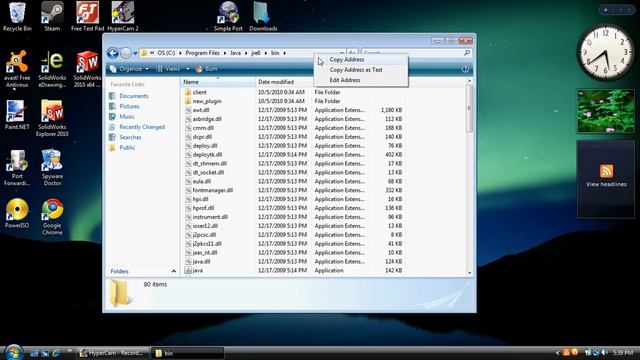The height and width of the screenshot is (360, 640).
Task: Click the Explorer Back arrow button
Action: click(113, 53)
